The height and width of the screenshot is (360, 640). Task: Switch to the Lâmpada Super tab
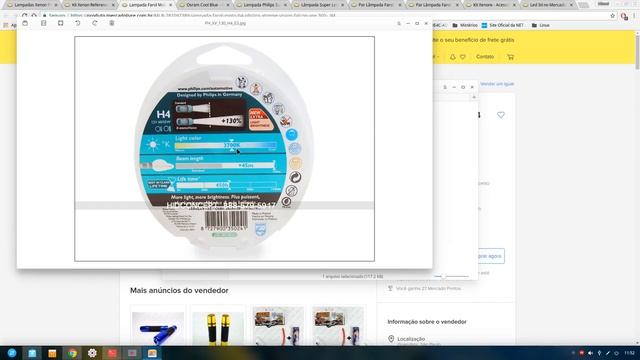317,4
